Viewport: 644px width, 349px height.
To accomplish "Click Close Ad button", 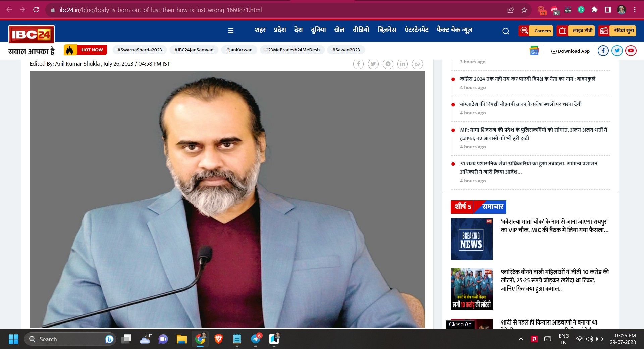I will pyautogui.click(x=460, y=324).
